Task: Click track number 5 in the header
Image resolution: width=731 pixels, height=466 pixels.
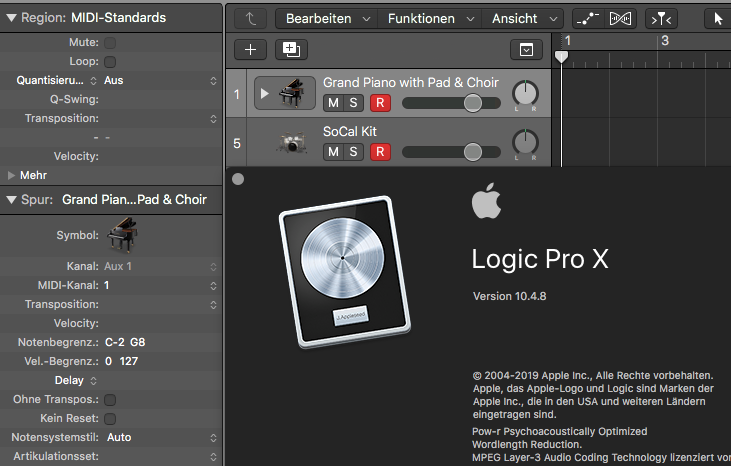Action: pyautogui.click(x=237, y=143)
